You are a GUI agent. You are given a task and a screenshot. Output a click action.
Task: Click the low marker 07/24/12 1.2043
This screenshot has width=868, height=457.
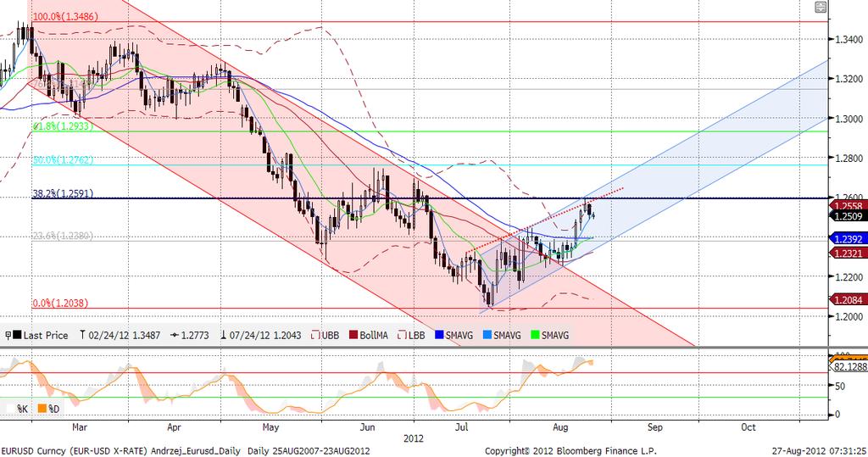click(x=261, y=335)
